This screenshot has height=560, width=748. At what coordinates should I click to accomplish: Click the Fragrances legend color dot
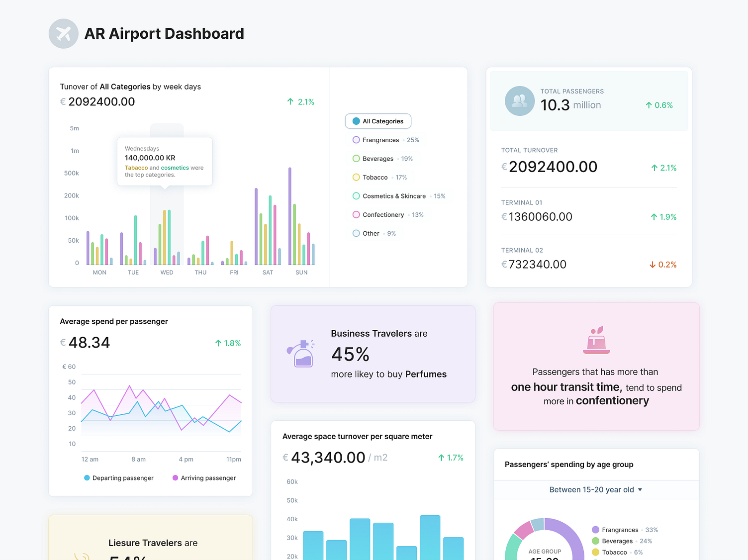356,140
